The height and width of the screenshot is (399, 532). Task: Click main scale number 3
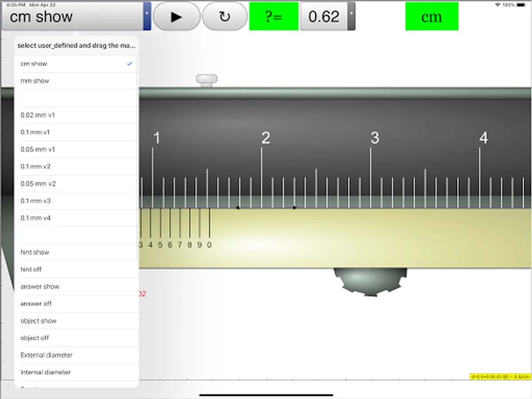click(x=375, y=138)
